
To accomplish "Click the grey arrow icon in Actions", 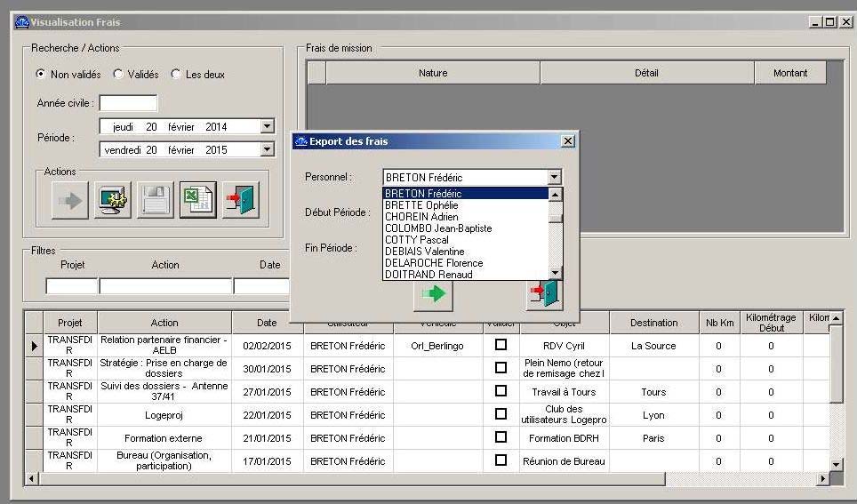I will point(70,200).
